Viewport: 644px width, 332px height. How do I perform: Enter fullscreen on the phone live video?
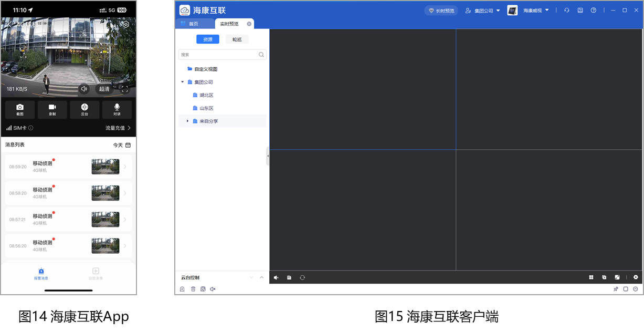click(125, 89)
